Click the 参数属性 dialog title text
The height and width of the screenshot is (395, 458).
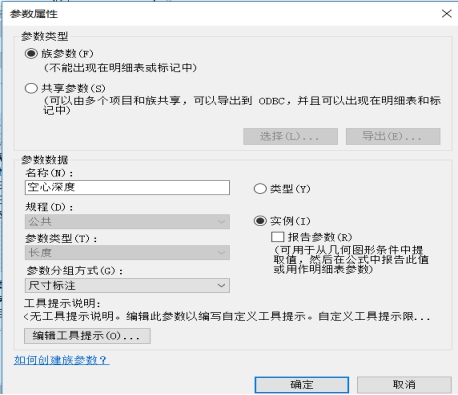[34, 14]
